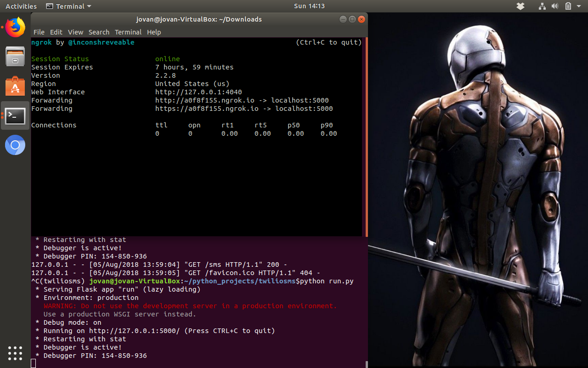Open the Search menu in Terminal
588x368 pixels.
pos(99,32)
